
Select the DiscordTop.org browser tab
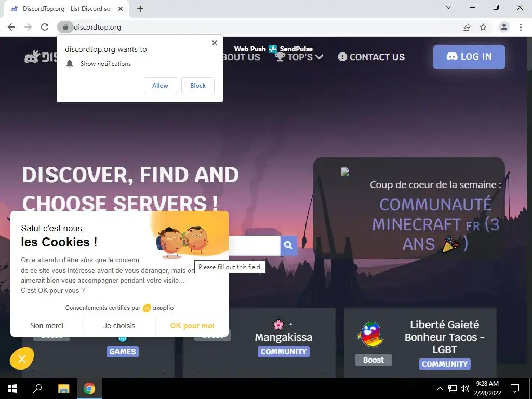coord(66,9)
